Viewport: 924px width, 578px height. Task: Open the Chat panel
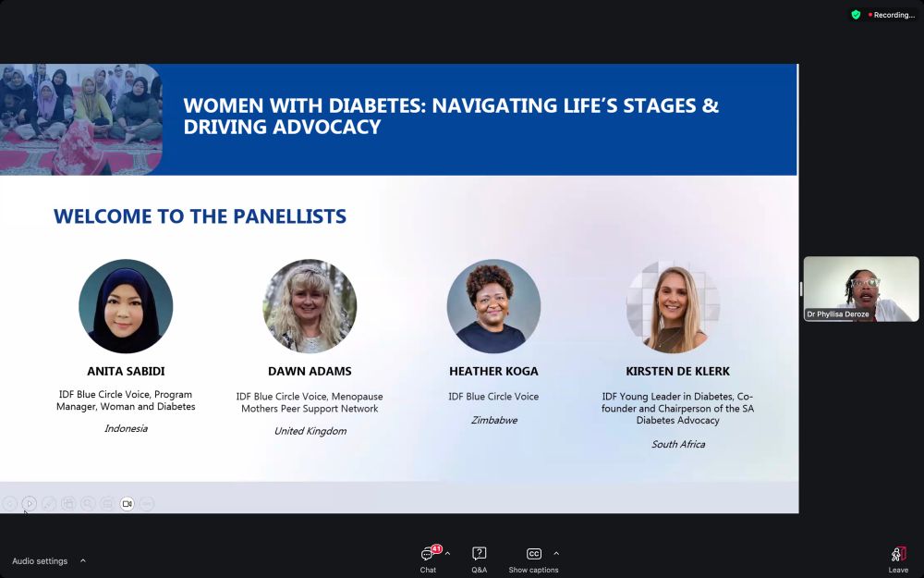[x=428, y=560]
